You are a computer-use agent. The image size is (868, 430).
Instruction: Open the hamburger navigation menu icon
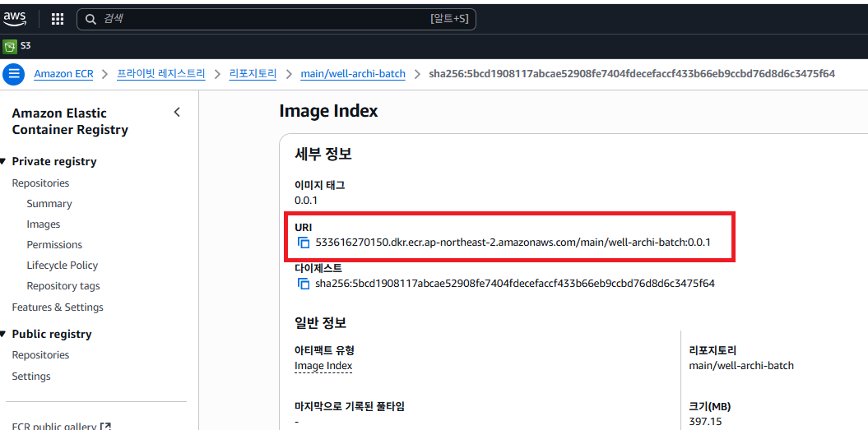pos(13,74)
